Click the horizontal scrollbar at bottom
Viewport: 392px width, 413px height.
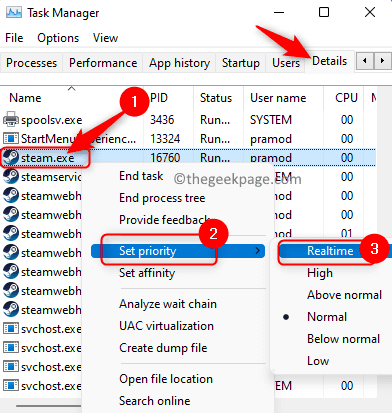tap(49, 406)
